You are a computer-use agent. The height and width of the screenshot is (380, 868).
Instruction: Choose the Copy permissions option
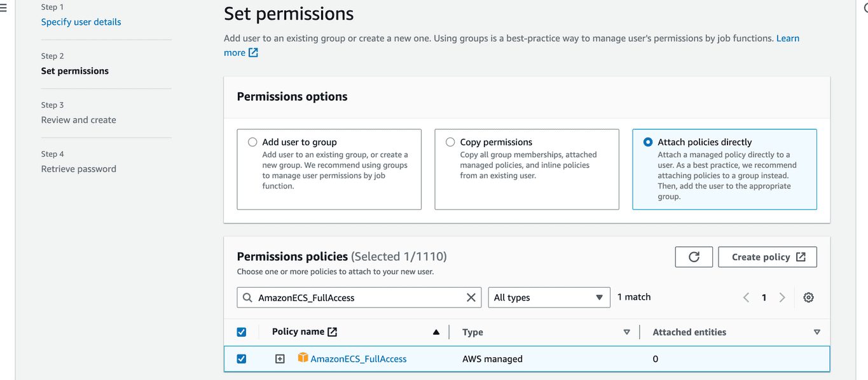(450, 142)
